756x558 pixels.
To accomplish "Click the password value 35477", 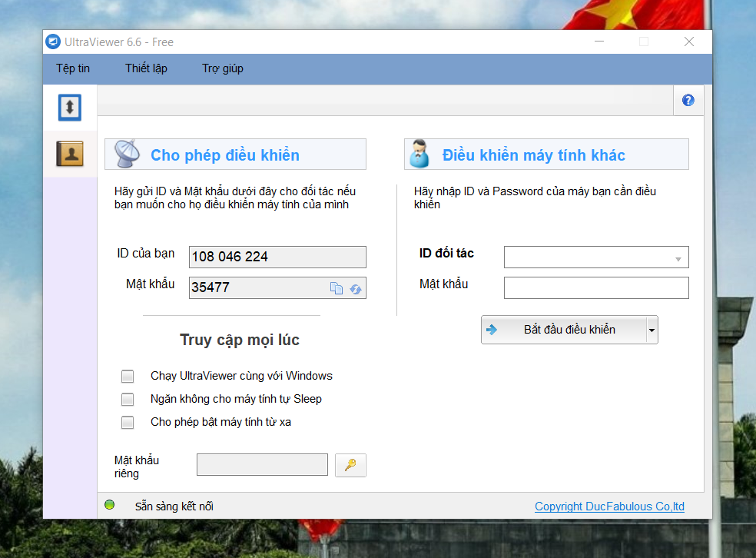I will pyautogui.click(x=211, y=287).
